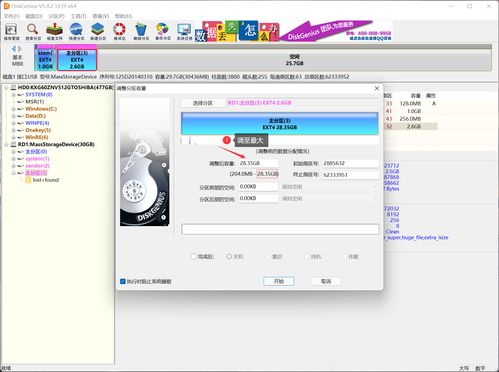This screenshot has height=372, width=499.
Task: Click drive icon next to WinRE(6)
Action: 21,137
